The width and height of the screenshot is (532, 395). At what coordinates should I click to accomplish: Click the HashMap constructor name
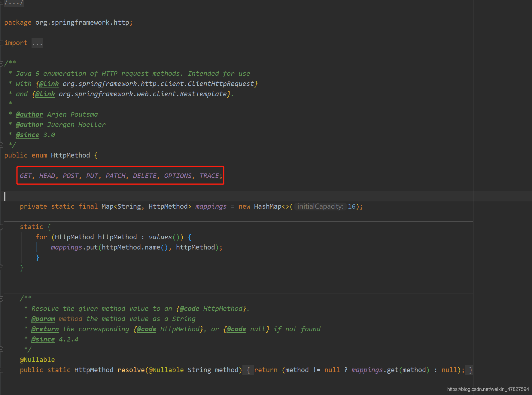click(268, 207)
